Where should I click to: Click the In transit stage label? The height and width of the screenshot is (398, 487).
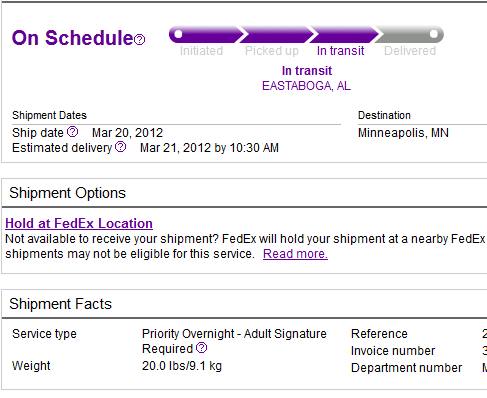click(340, 51)
